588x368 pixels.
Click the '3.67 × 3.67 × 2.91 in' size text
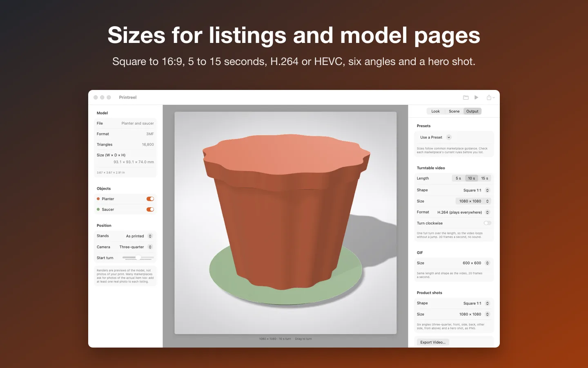(111, 173)
